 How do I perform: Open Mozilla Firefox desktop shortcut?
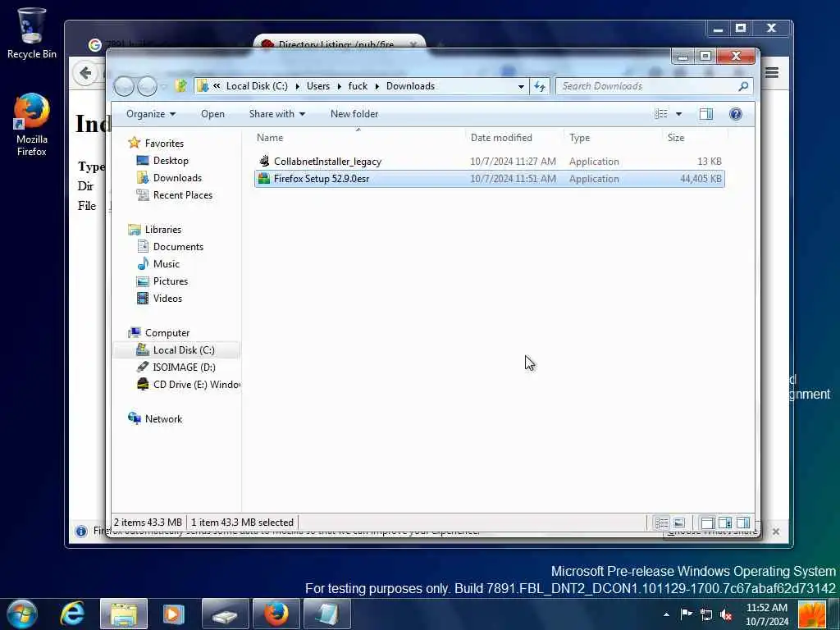[x=32, y=125]
